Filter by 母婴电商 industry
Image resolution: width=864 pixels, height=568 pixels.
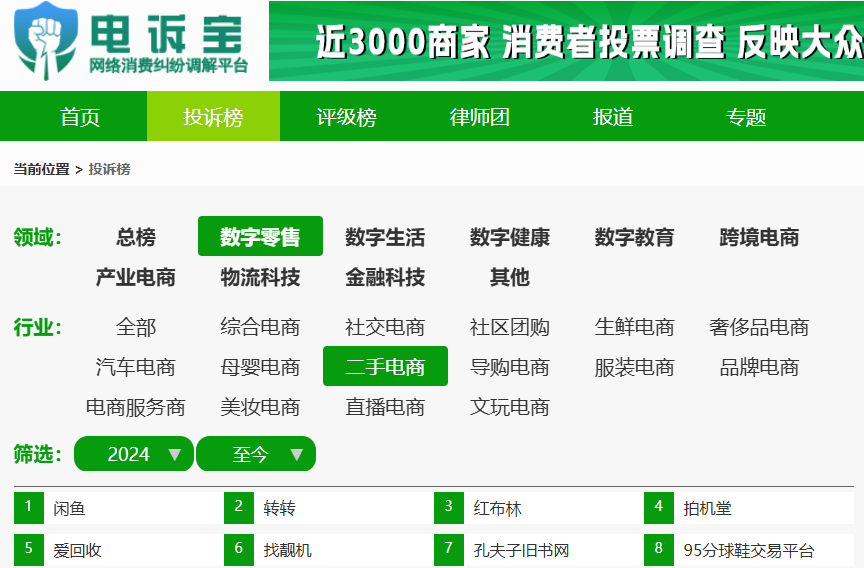[260, 367]
